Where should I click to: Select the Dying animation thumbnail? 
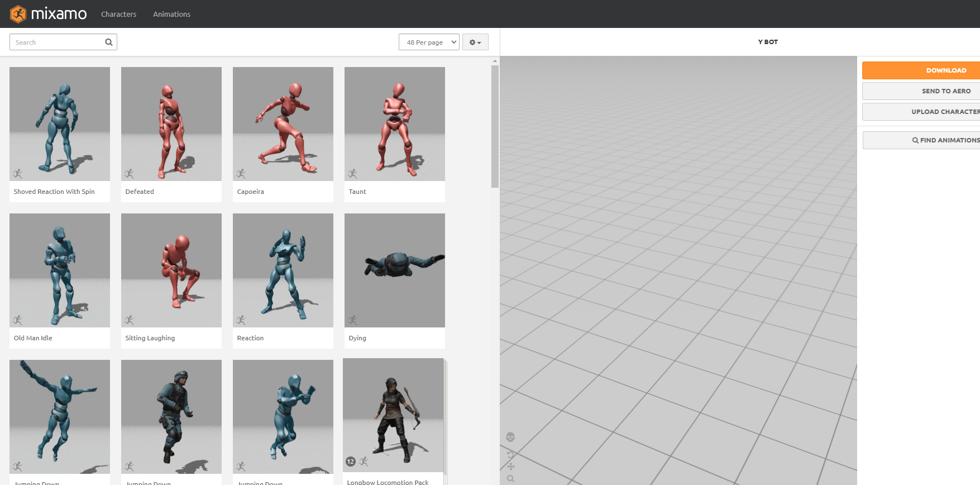[395, 270]
